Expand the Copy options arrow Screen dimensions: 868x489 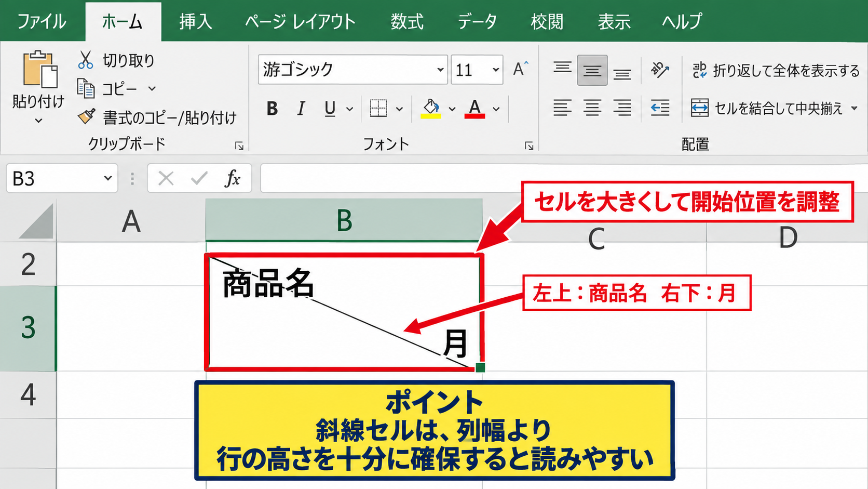click(152, 89)
